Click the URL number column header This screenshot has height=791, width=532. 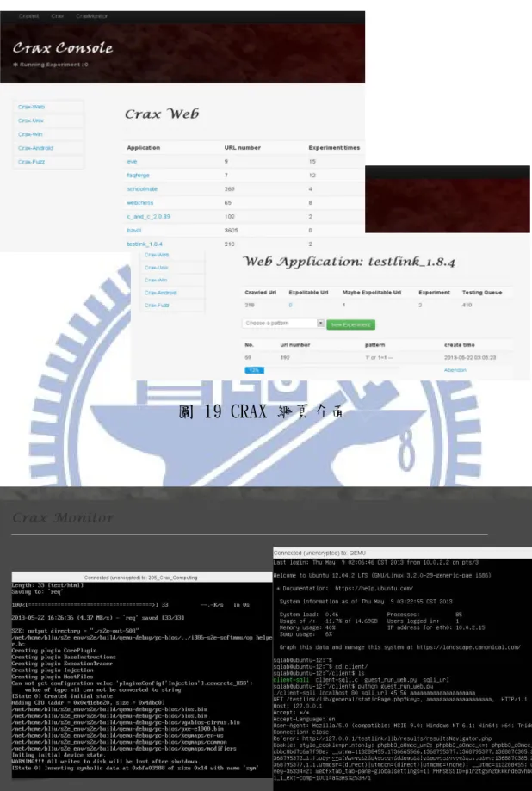[x=242, y=148]
